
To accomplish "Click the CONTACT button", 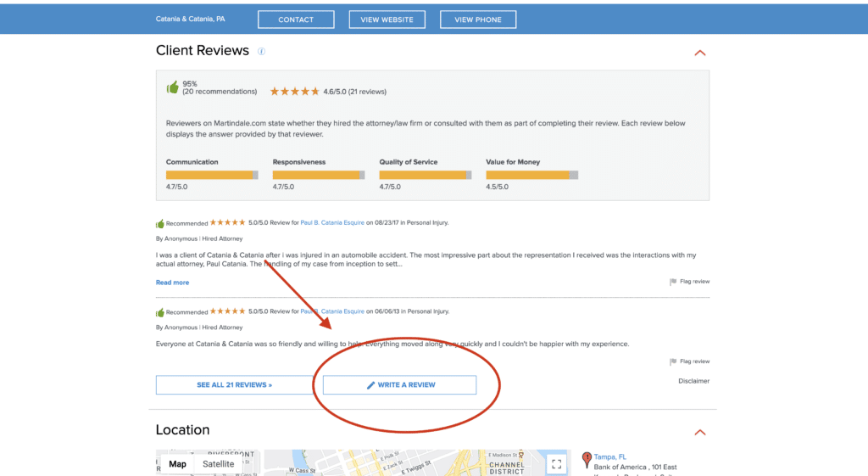I will (296, 20).
